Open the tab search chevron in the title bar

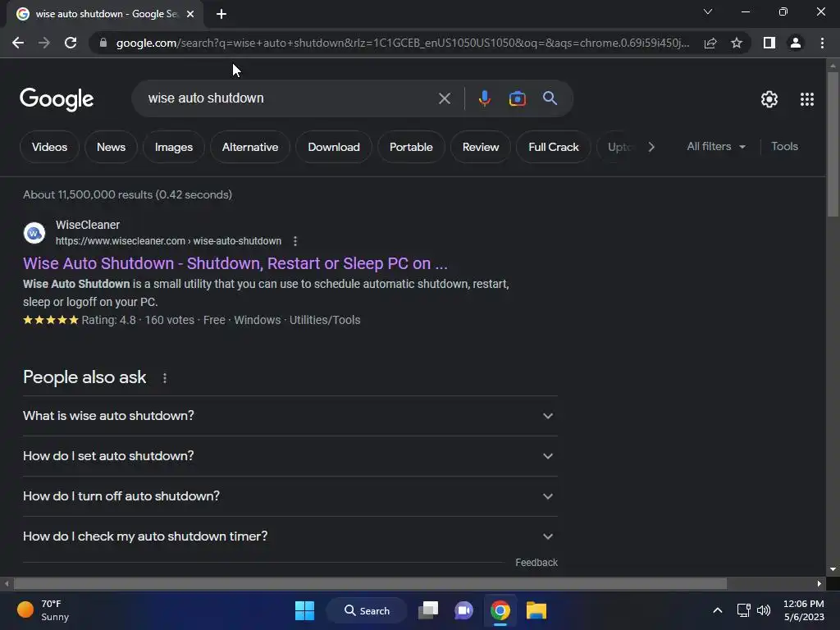(708, 11)
